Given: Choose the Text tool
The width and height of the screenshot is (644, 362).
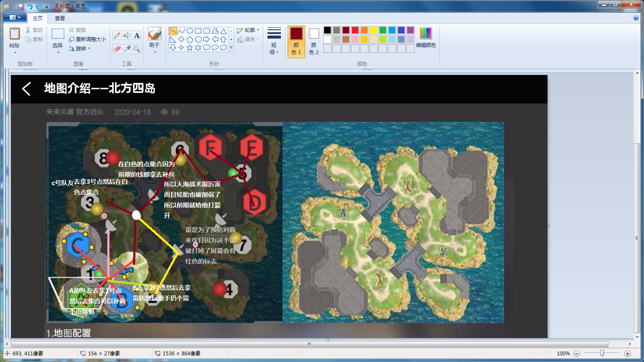Looking at the screenshot, I should 137,36.
